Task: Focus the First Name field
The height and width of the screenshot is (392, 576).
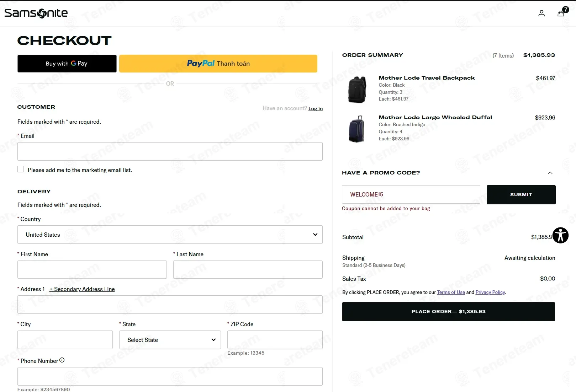Action: click(x=92, y=270)
